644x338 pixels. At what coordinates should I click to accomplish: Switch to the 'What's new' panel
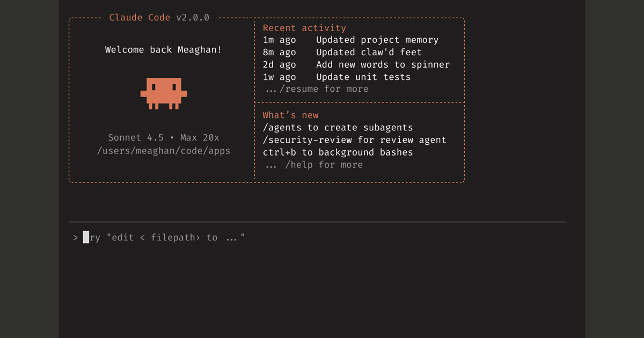tap(290, 115)
